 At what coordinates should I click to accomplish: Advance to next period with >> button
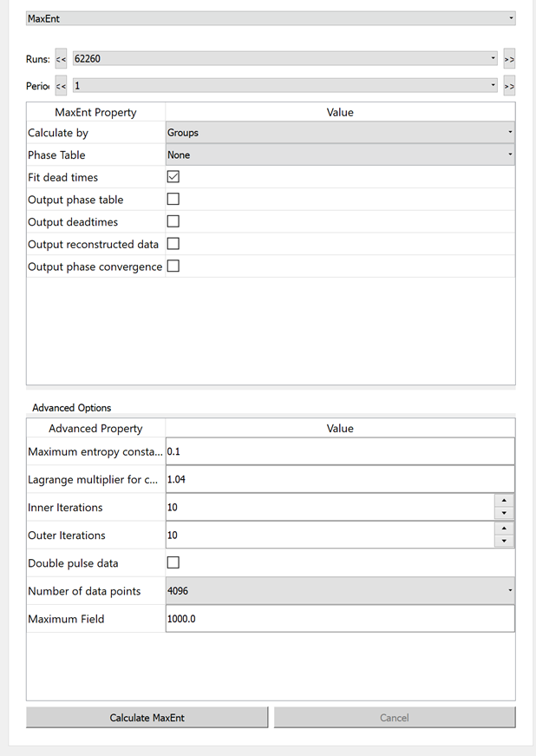coord(509,86)
